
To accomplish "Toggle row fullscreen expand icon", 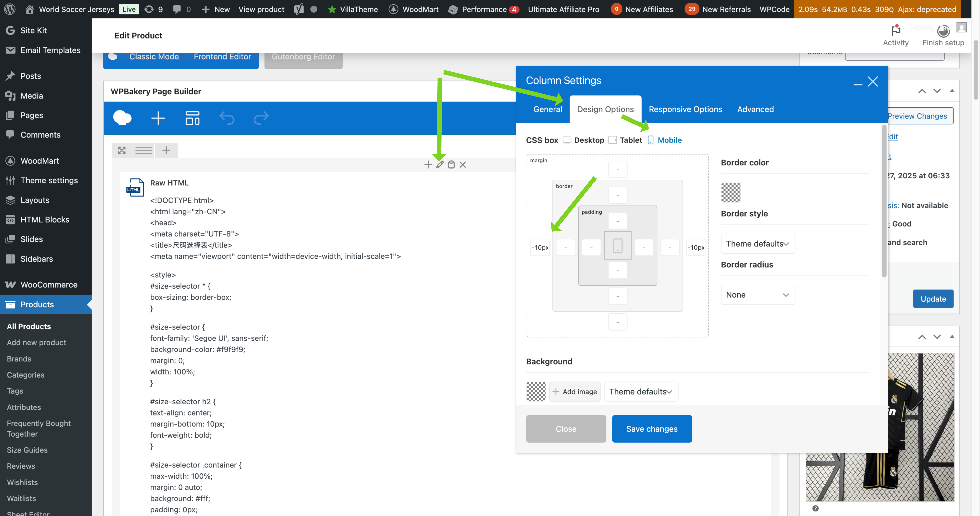I will pyautogui.click(x=122, y=150).
